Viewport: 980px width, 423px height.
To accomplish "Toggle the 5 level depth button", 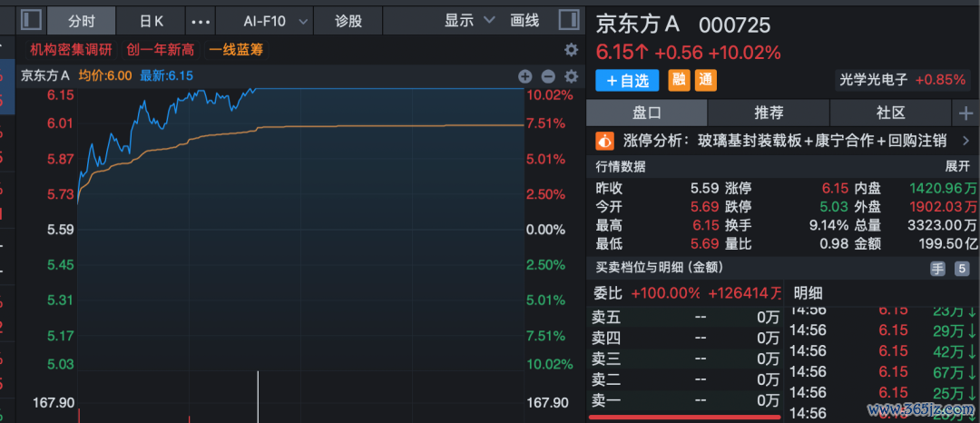I will pos(961,269).
